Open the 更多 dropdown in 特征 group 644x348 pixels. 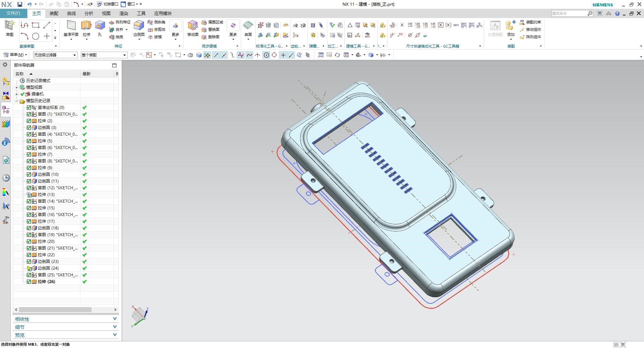[x=175, y=30]
